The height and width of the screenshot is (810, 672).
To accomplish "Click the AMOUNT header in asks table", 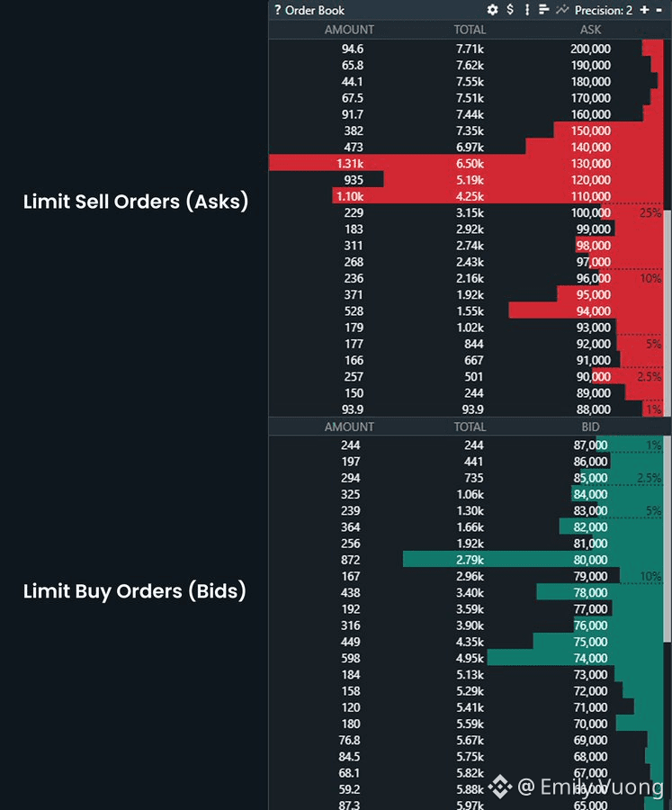I will tap(349, 30).
